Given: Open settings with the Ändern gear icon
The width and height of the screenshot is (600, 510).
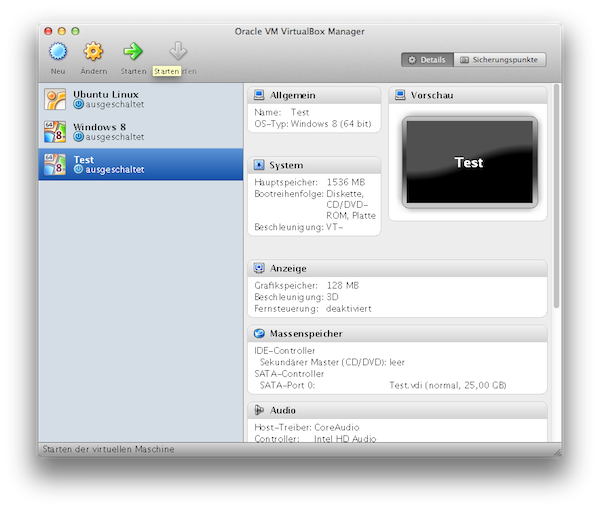Looking at the screenshot, I should click(93, 52).
